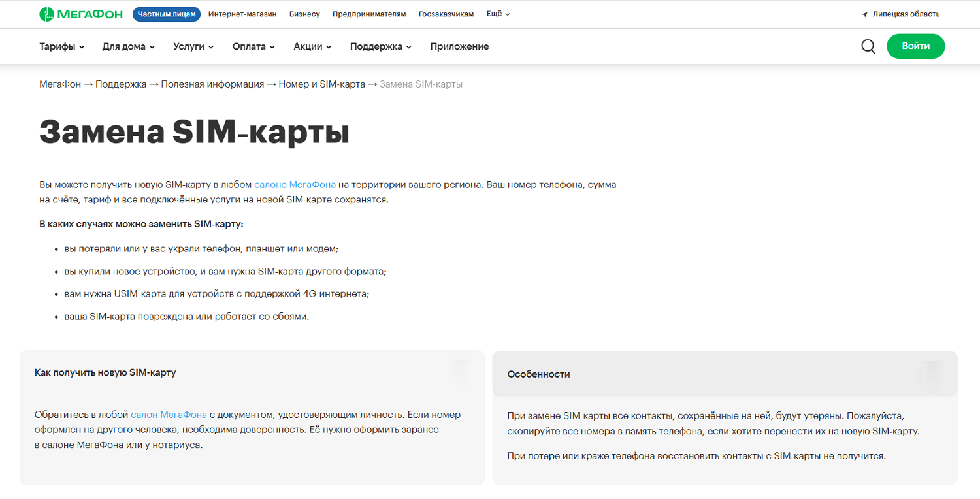Open the Приложение menu item
980x499 pixels.
click(x=459, y=46)
